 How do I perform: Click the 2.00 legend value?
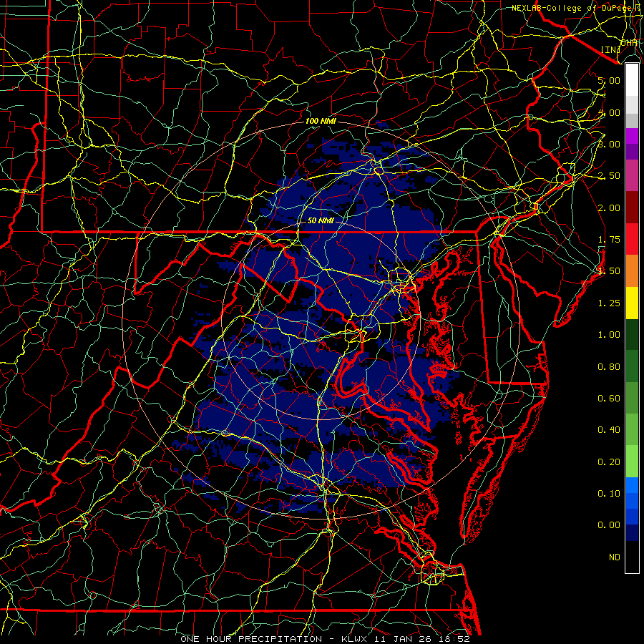(x=609, y=208)
